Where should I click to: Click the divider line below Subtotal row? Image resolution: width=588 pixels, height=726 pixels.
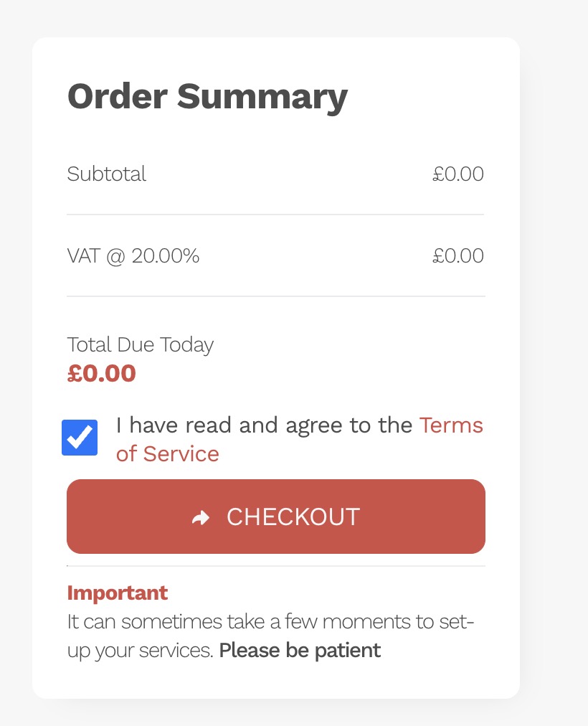point(275,214)
